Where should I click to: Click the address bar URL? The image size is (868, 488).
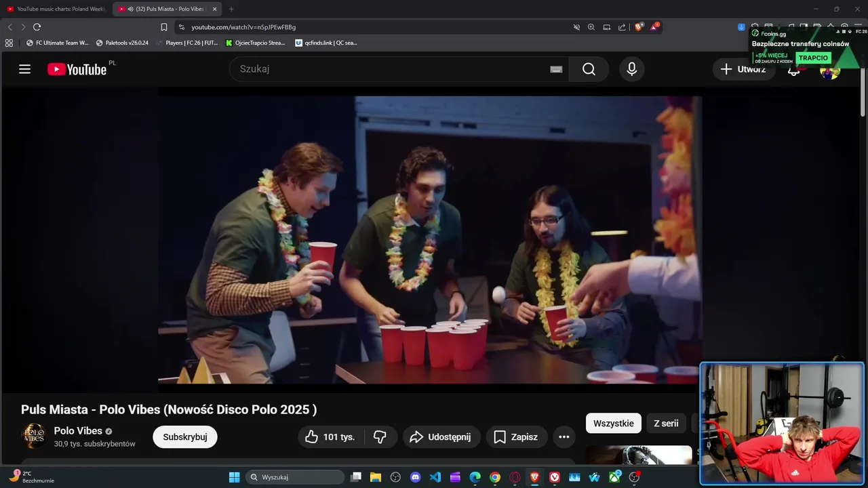click(x=243, y=27)
